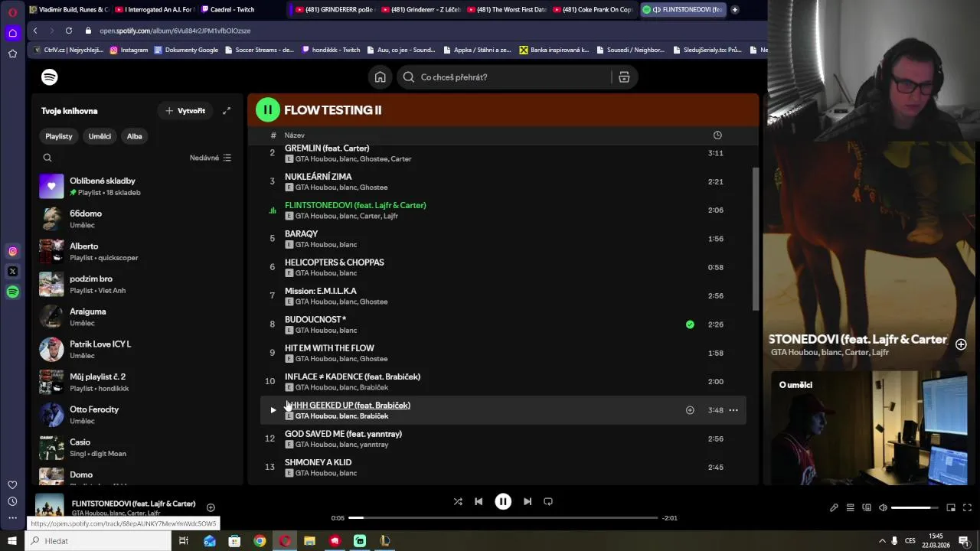Open Oblíbené skladby playlist
The height and width of the screenshot is (551, 980).
[x=138, y=186]
